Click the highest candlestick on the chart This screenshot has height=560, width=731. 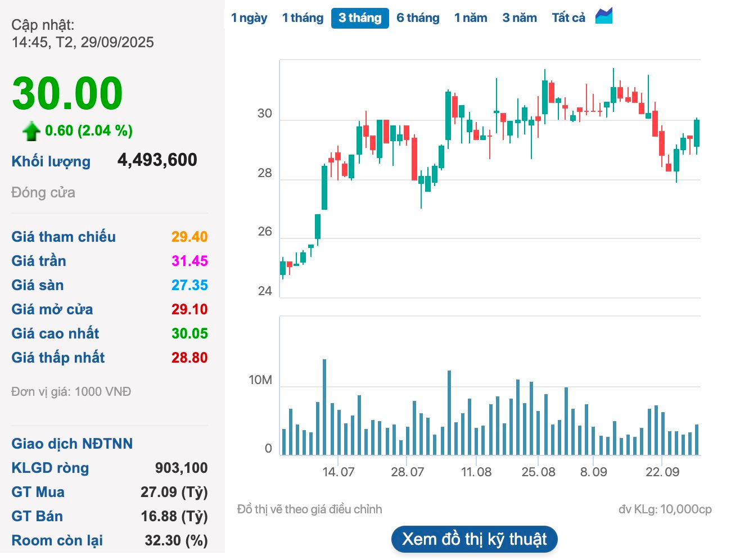coord(613,96)
